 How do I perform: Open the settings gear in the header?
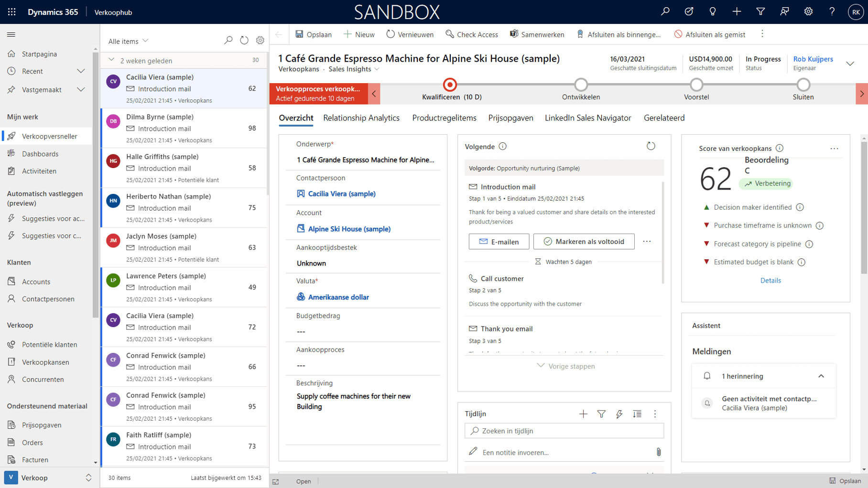coord(808,11)
